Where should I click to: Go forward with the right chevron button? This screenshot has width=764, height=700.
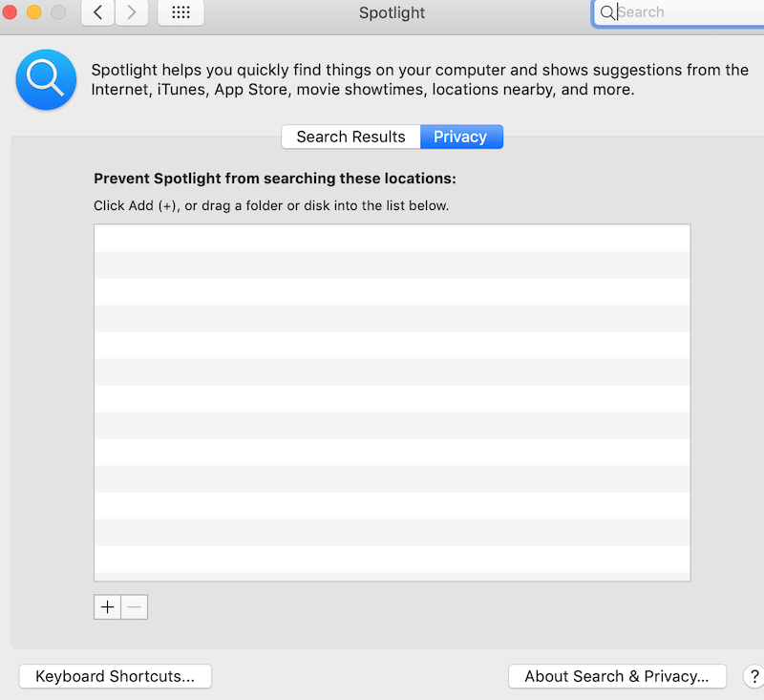click(x=132, y=12)
